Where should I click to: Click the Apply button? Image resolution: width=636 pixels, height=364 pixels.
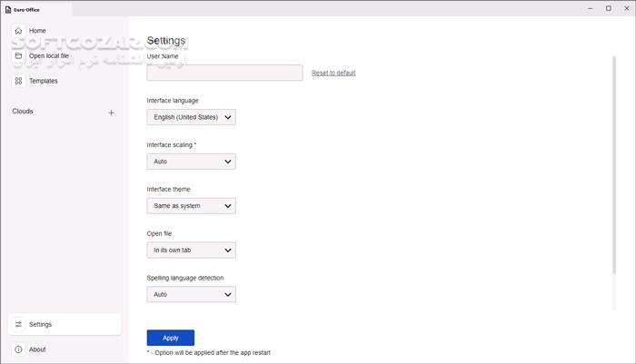(171, 338)
